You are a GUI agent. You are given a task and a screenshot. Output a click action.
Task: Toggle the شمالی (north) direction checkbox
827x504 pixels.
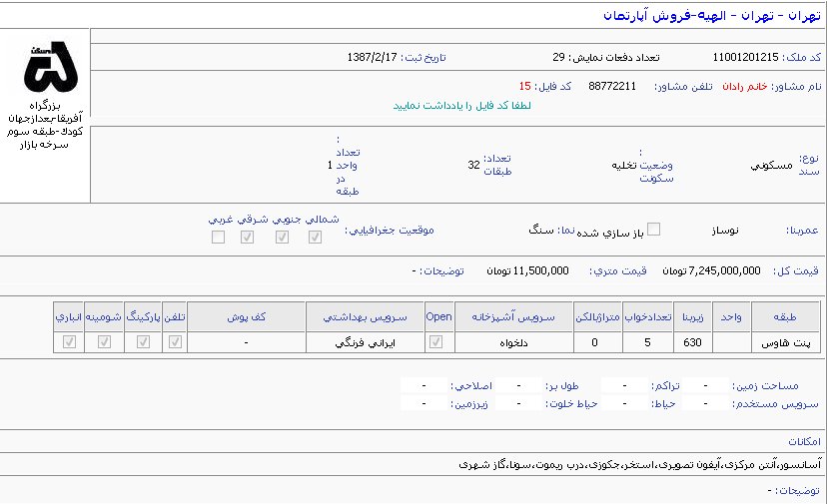[316, 237]
